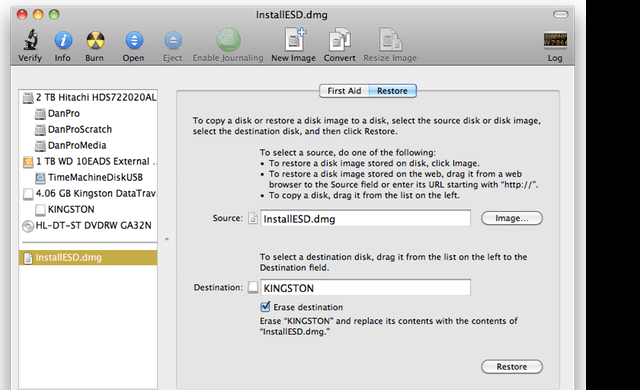The height and width of the screenshot is (390, 640).
Task: Select InstallESD.dmg in the sidebar list
Action: point(88,258)
